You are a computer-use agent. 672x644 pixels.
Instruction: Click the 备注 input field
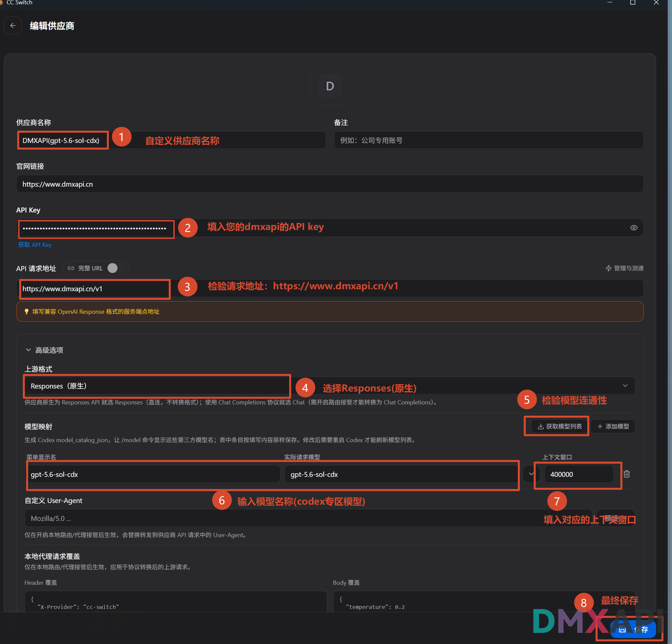point(489,140)
